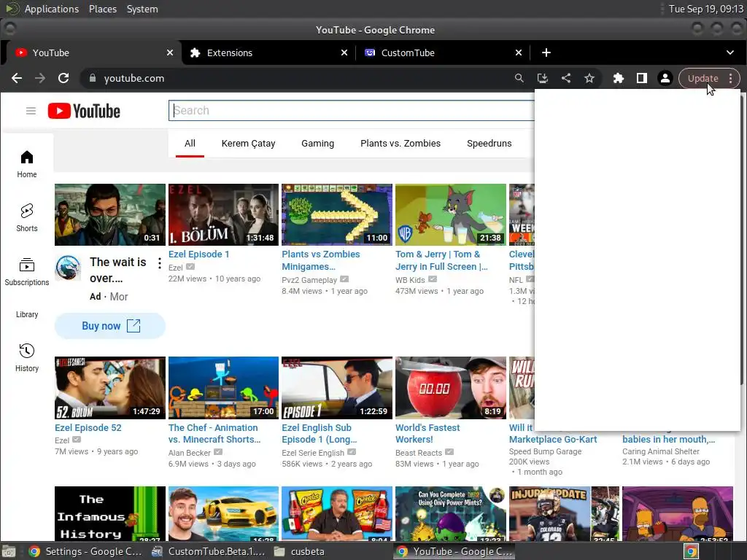Open the YouTube hamburger guide menu
Image resolution: width=747 pixels, height=560 pixels.
(31, 111)
